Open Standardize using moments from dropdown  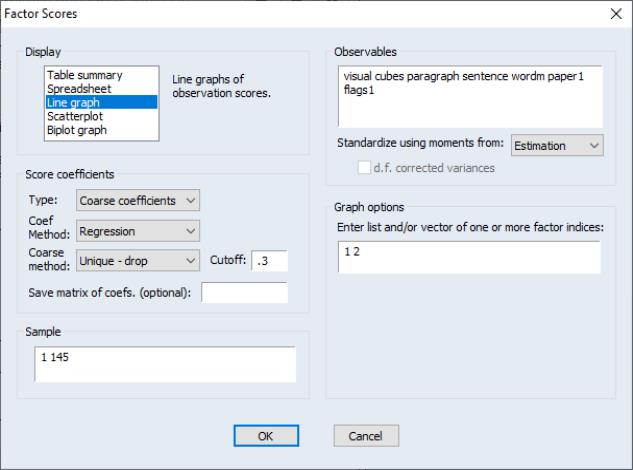557,146
